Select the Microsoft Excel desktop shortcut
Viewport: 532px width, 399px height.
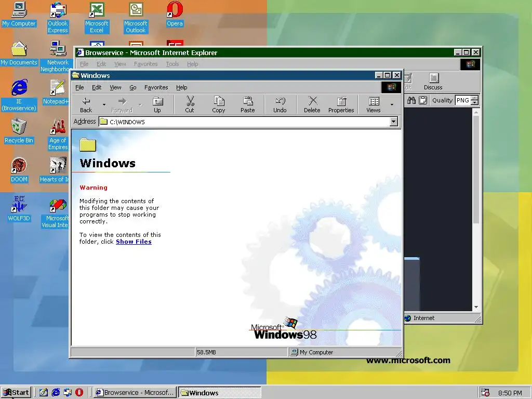[x=97, y=17]
